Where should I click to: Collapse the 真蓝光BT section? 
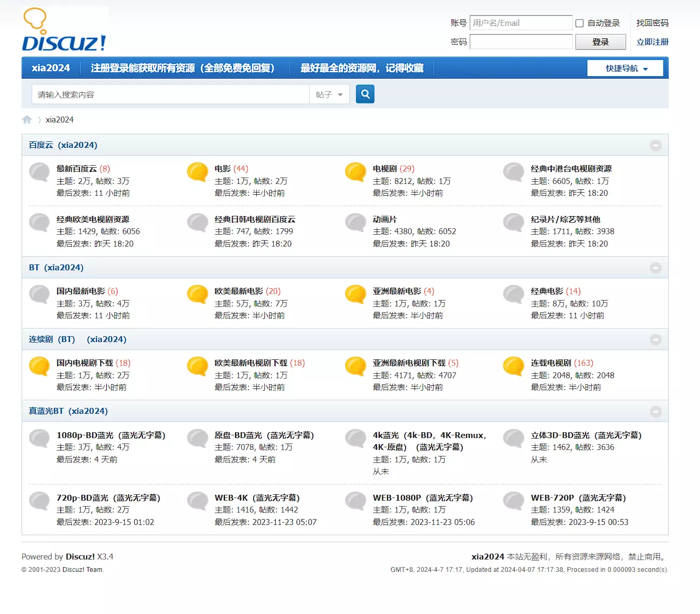[x=655, y=411]
